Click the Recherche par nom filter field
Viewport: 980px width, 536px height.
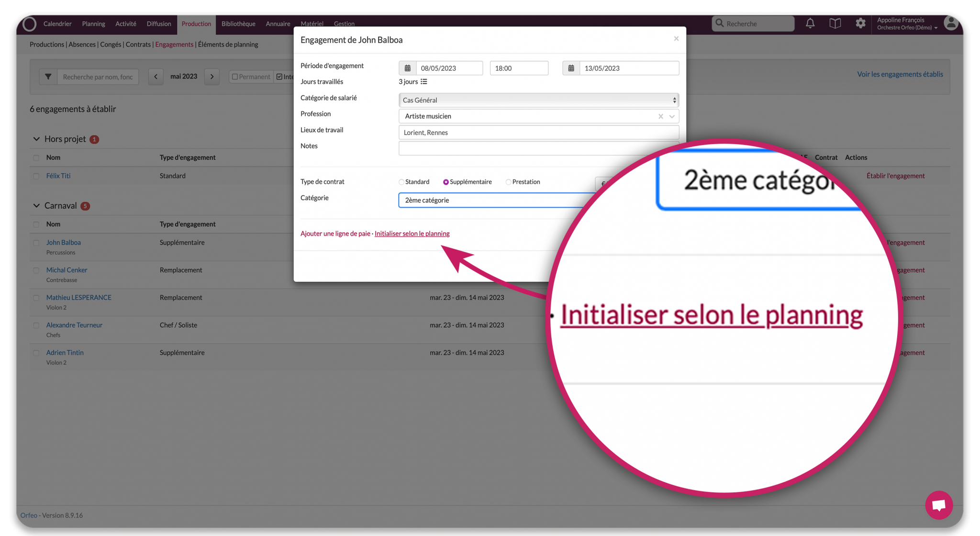pos(98,77)
